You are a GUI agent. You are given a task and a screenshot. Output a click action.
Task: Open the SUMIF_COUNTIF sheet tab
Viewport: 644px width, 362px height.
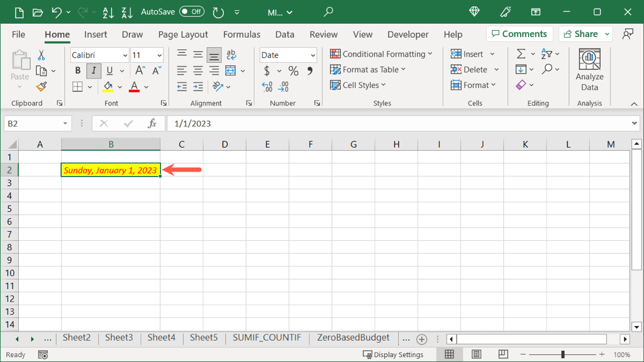(267, 337)
